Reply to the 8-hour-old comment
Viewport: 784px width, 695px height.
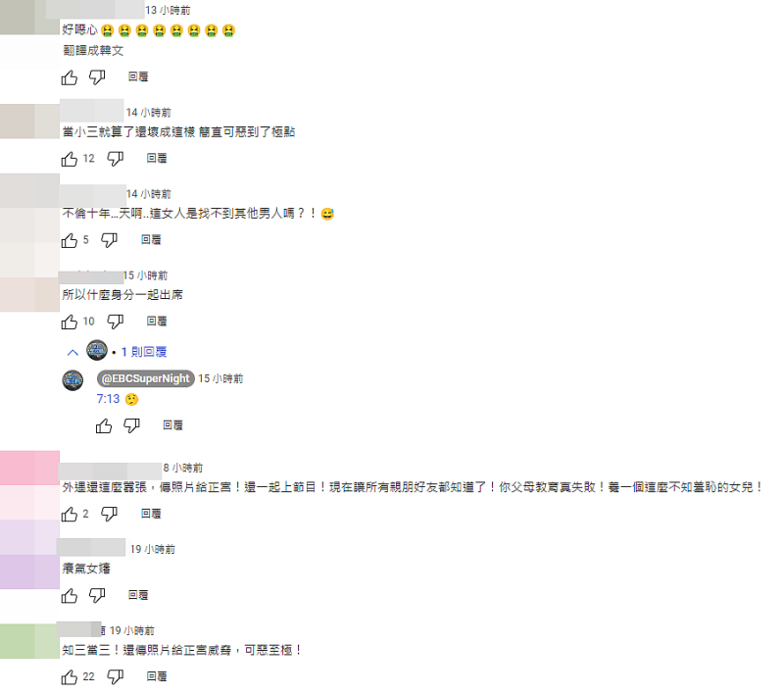151,514
